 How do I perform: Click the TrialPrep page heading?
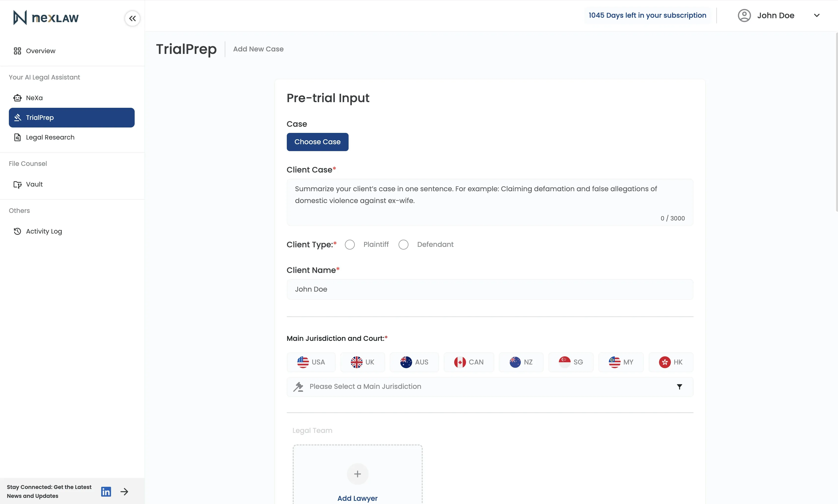(186, 49)
